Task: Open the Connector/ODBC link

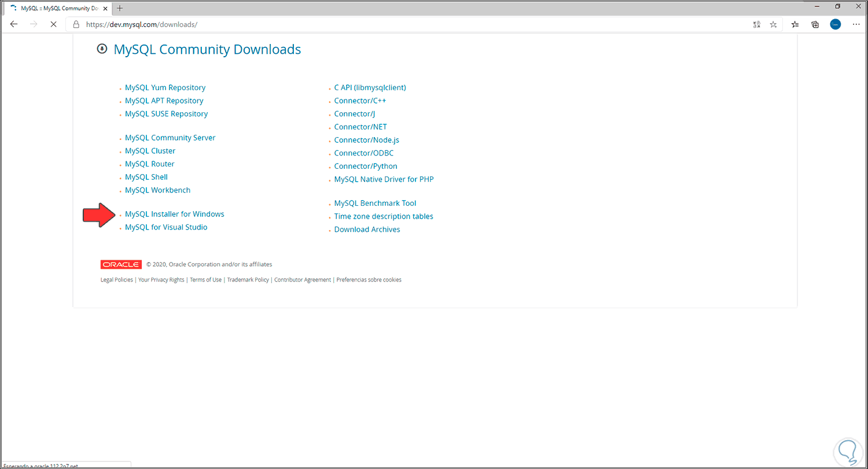Action: pyautogui.click(x=363, y=153)
